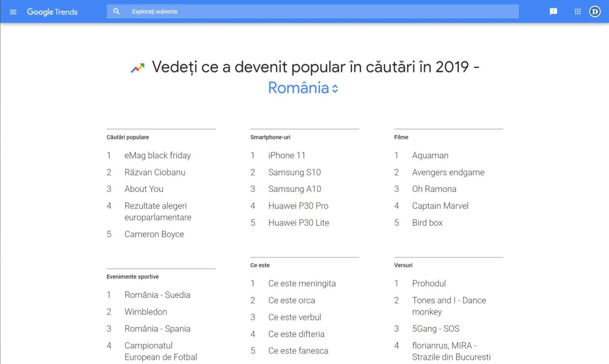This screenshot has height=364, width=609.
Task: Open the România - Suedia sports event
Action: [157, 295]
